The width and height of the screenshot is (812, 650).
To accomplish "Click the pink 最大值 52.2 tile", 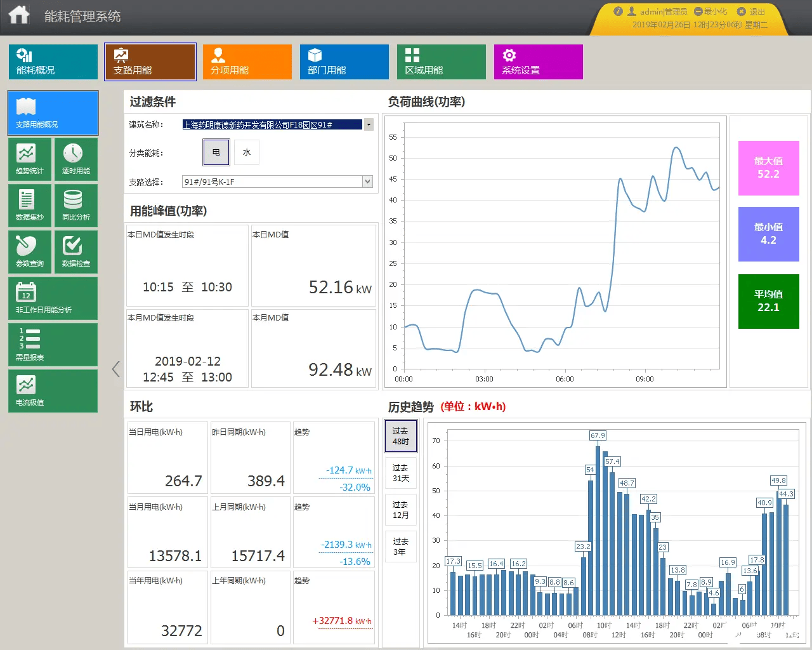I will 768,168.
